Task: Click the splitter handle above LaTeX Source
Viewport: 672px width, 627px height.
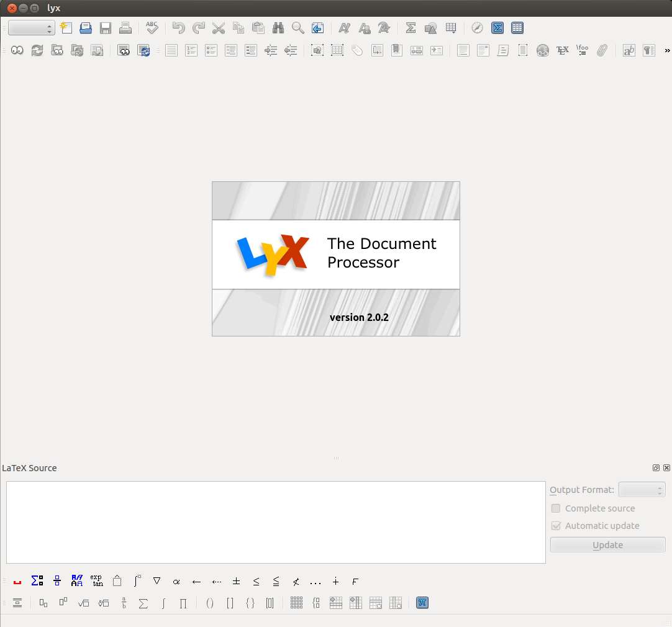Action: point(336,458)
